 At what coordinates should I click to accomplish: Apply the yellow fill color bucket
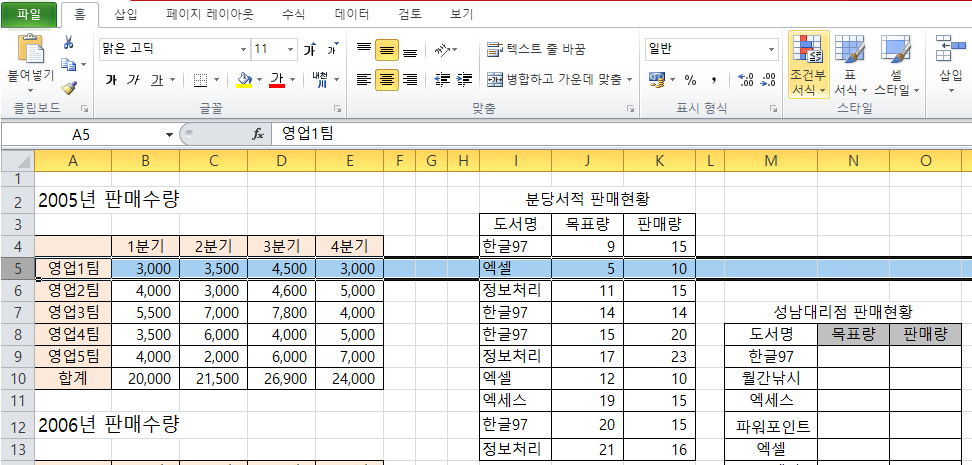pos(245,80)
